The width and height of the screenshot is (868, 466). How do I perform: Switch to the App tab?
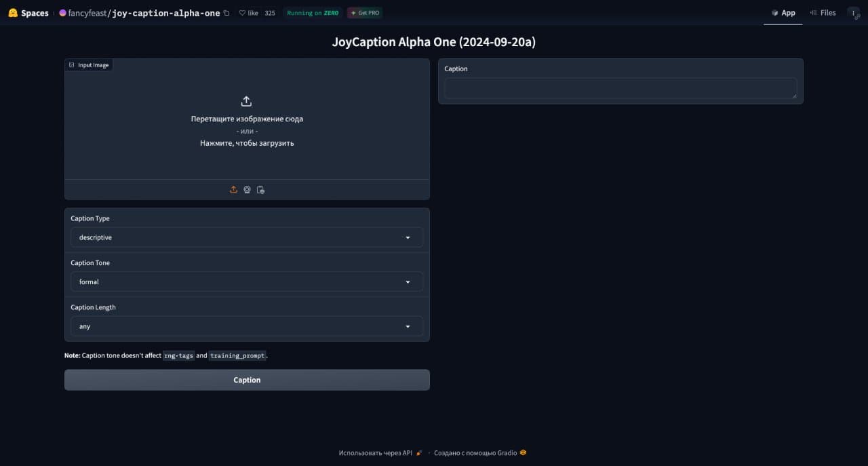(x=783, y=13)
